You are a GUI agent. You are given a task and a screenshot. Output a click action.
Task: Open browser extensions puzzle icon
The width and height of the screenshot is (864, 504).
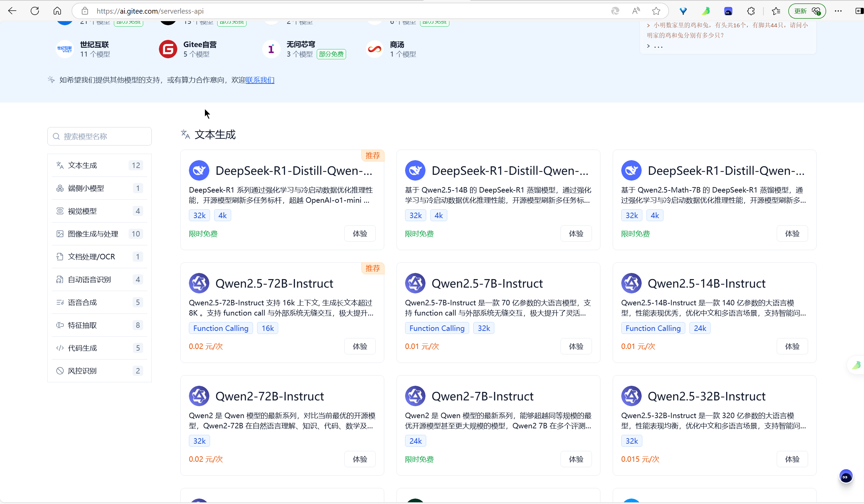750,11
